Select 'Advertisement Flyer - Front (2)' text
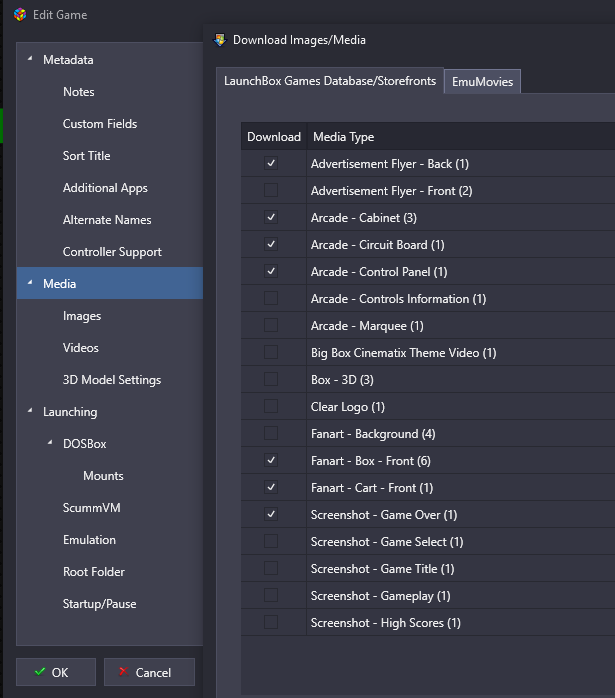Viewport: 615px width, 698px height. [x=392, y=191]
